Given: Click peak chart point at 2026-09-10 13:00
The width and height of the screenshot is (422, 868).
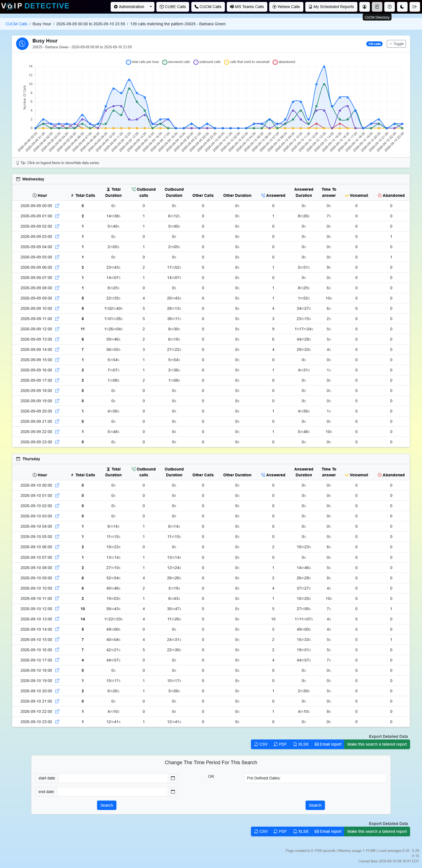Looking at the screenshot, I should pyautogui.click(x=324, y=66).
